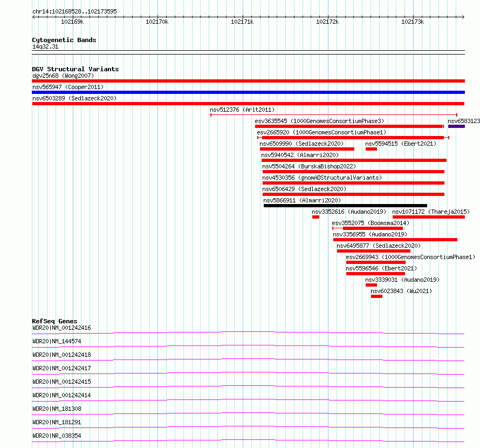Select esv2669943 (1000GenomesConsortiumPhase1) label
Image resolution: width=480 pixels, height=448 pixels.
click(410, 257)
